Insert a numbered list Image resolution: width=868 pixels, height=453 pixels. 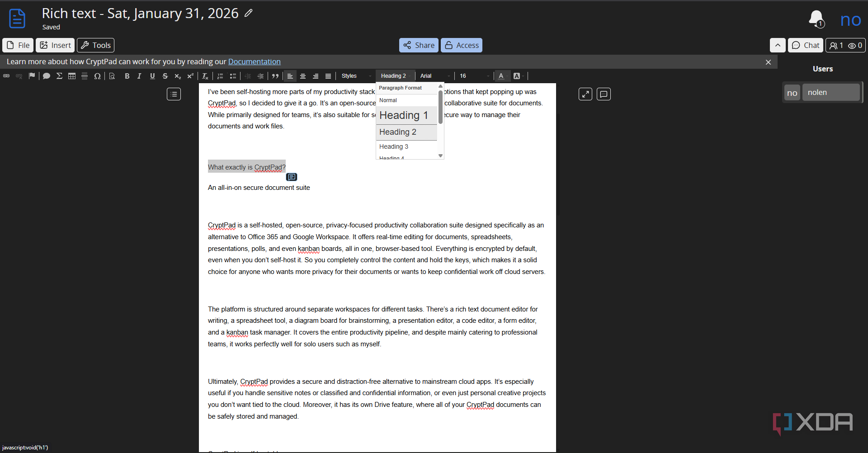tap(220, 76)
